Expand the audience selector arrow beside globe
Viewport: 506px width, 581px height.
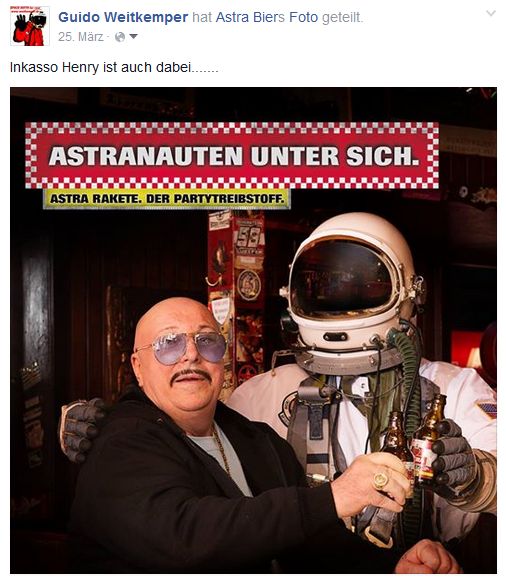pos(133,37)
